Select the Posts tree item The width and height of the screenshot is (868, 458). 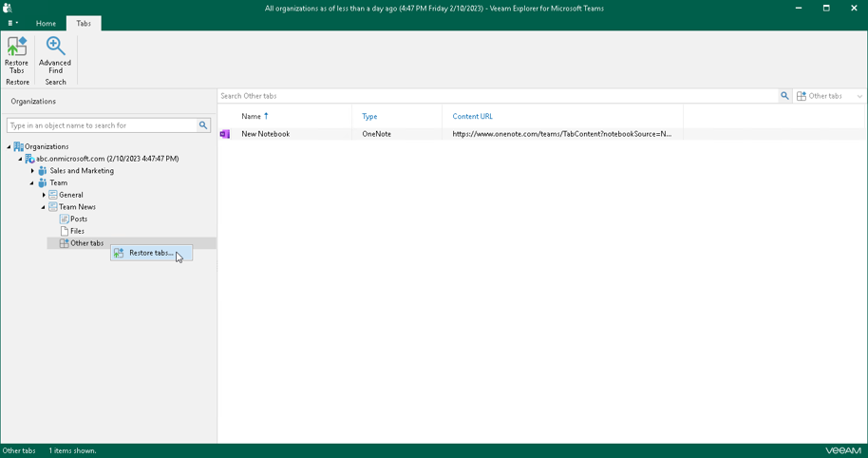(x=79, y=219)
